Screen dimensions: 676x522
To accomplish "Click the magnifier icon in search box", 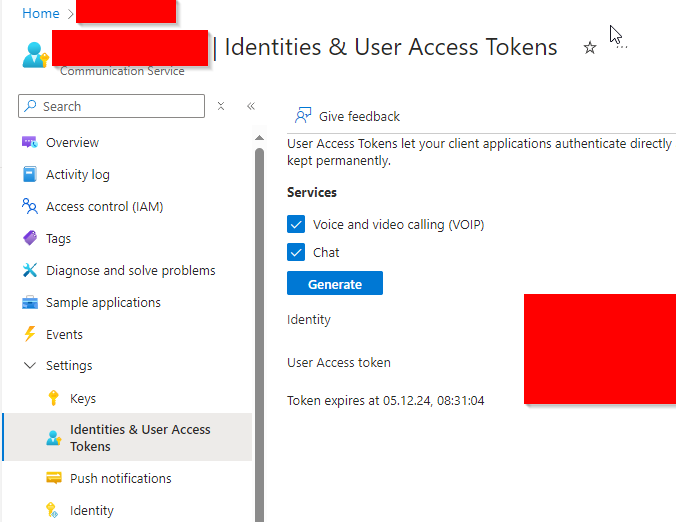I will [30, 106].
